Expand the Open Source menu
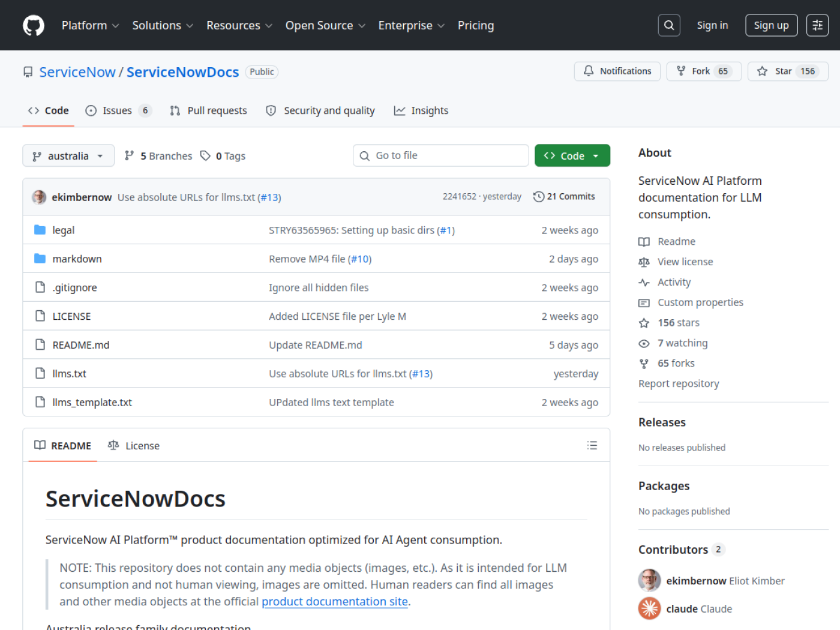Screen dimensions: 840x630 325,25
